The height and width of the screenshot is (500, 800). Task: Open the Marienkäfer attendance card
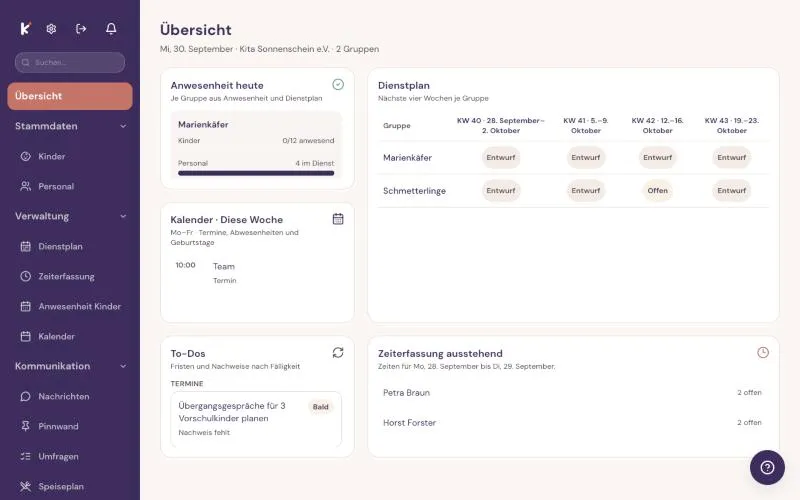pyautogui.click(x=256, y=145)
